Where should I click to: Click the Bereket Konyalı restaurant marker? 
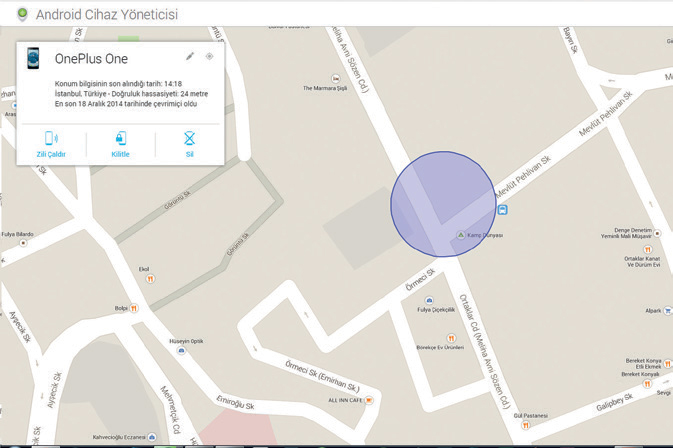click(647, 384)
